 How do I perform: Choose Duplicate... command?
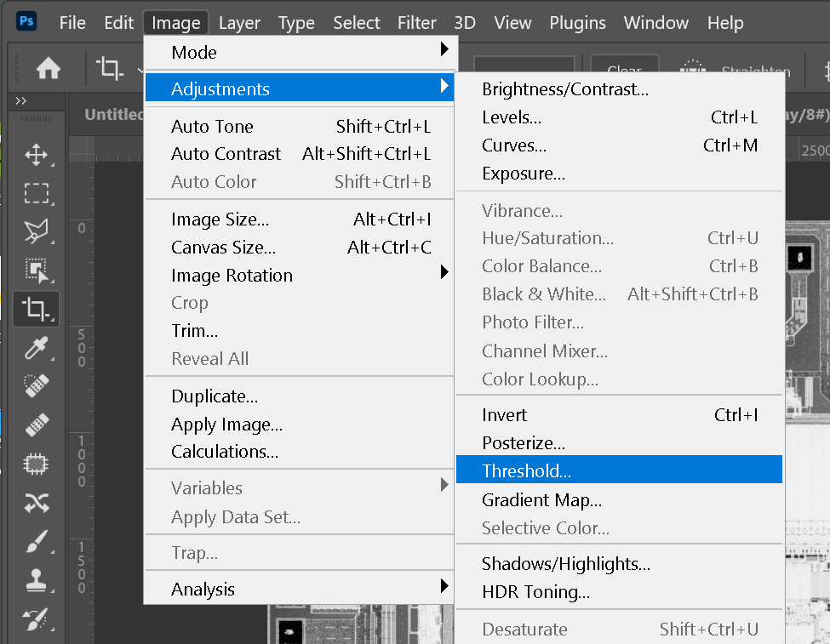coord(300,396)
